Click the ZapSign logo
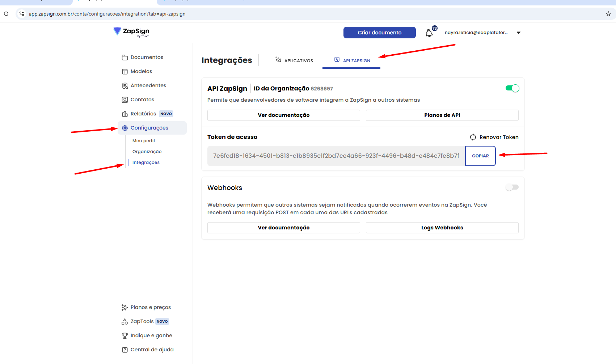The height and width of the screenshot is (364, 616). [131, 32]
